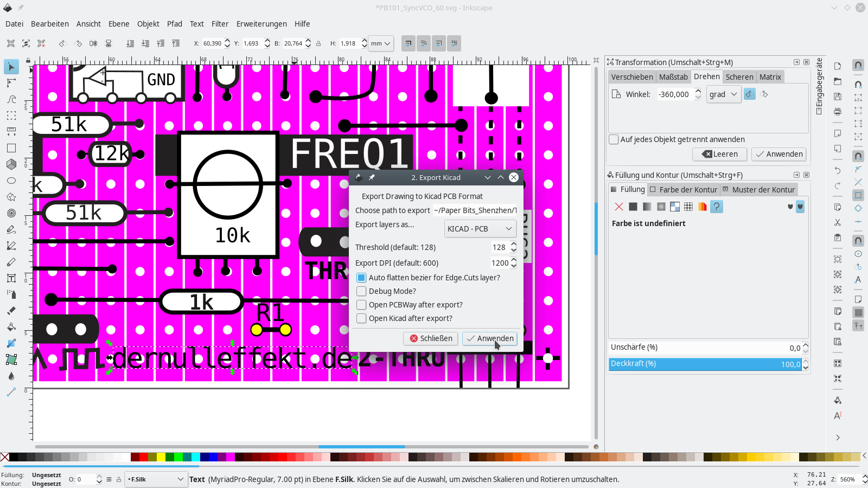Click the undo icon in right toolbar
The height and width of the screenshot is (488, 868).
point(838,170)
